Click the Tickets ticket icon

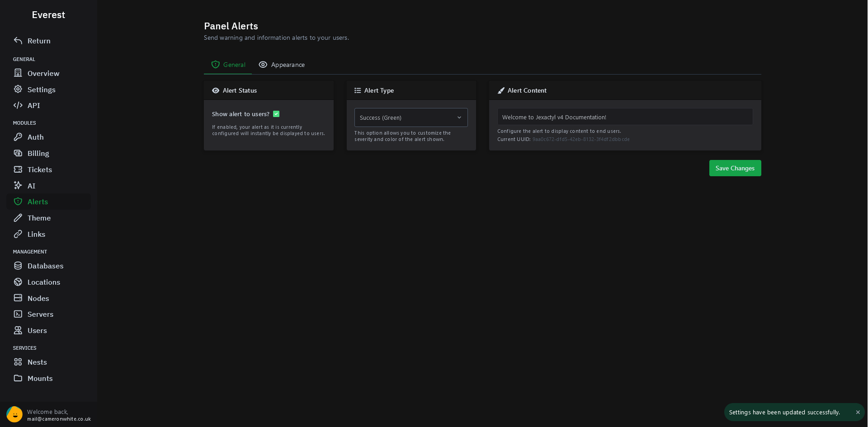(18, 169)
